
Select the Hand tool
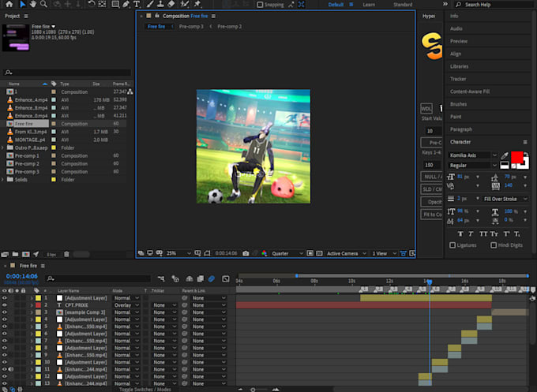pos(32,4)
